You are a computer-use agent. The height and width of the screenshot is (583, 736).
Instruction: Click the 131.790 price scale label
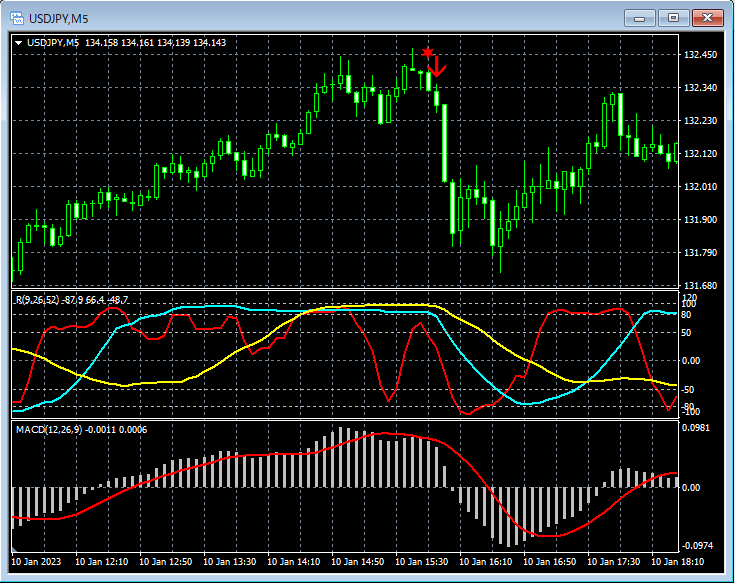tap(700, 253)
